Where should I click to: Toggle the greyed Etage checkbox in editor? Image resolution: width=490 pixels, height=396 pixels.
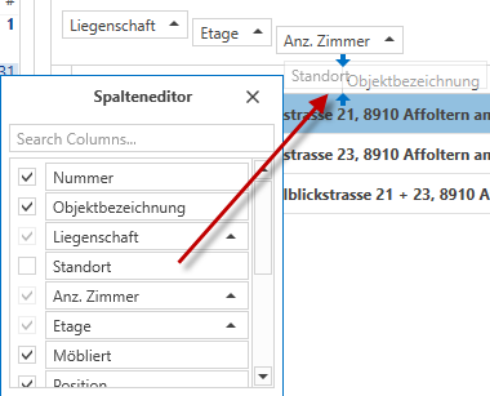coord(27,325)
